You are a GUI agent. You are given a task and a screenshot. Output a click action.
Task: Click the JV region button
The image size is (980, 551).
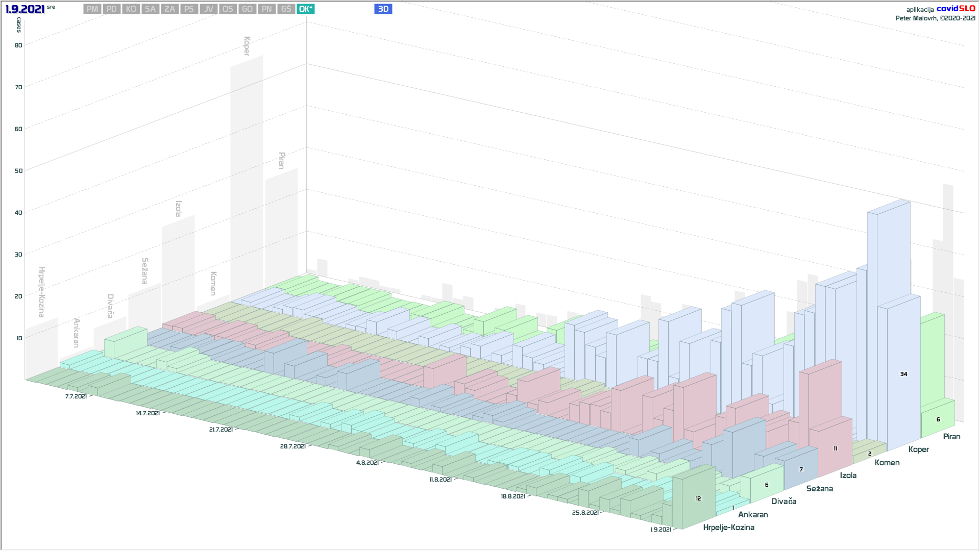[208, 9]
